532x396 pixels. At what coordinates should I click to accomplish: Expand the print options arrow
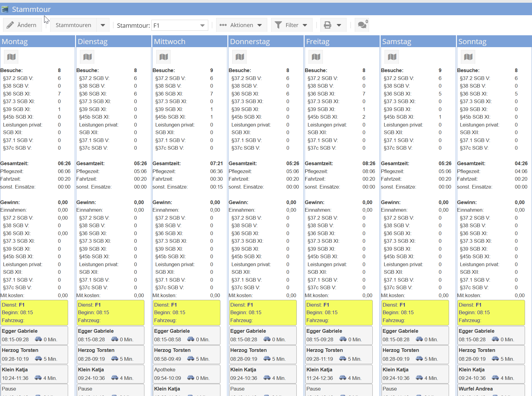coord(339,25)
